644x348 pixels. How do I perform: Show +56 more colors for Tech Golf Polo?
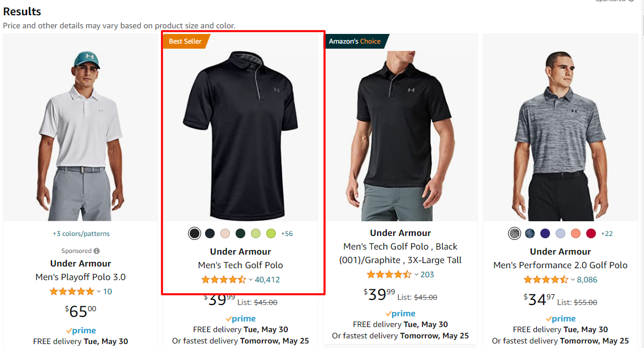point(287,234)
